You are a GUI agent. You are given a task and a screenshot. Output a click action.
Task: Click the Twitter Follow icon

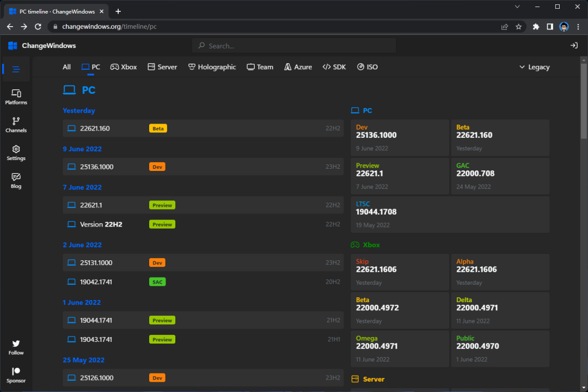coord(16,347)
